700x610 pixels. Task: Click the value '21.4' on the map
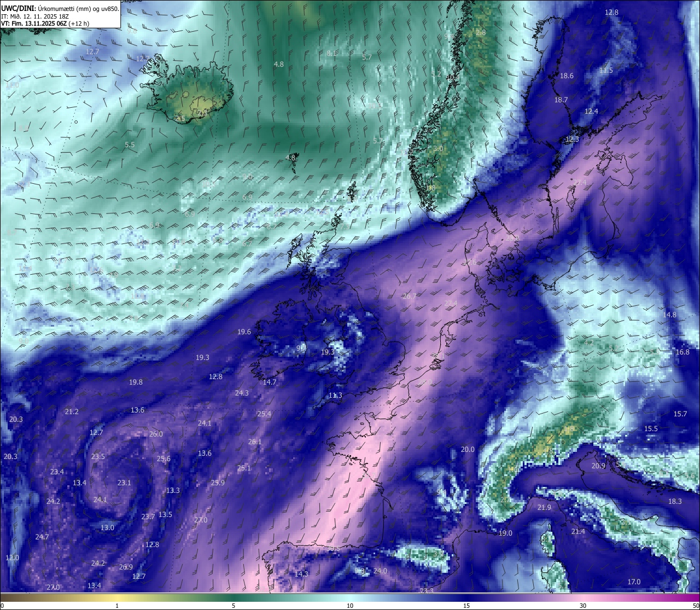(x=578, y=532)
